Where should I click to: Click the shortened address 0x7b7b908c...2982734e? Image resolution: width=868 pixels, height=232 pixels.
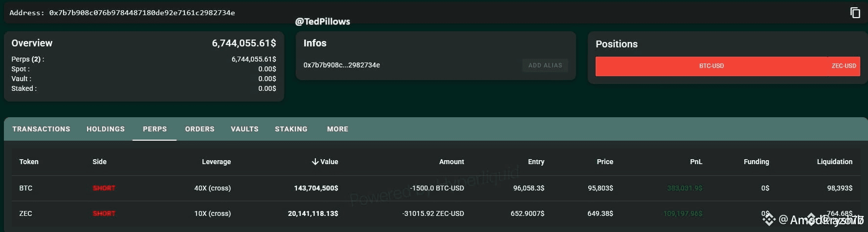[341, 65]
